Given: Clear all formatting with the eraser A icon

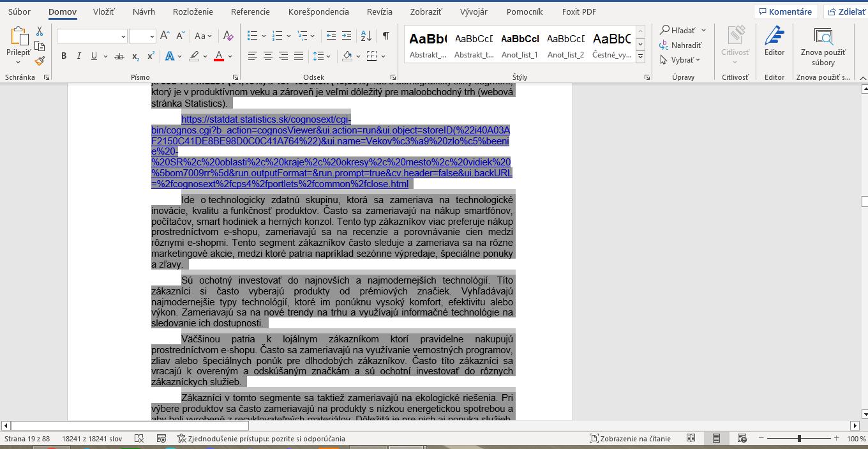Looking at the screenshot, I should pyautogui.click(x=228, y=36).
